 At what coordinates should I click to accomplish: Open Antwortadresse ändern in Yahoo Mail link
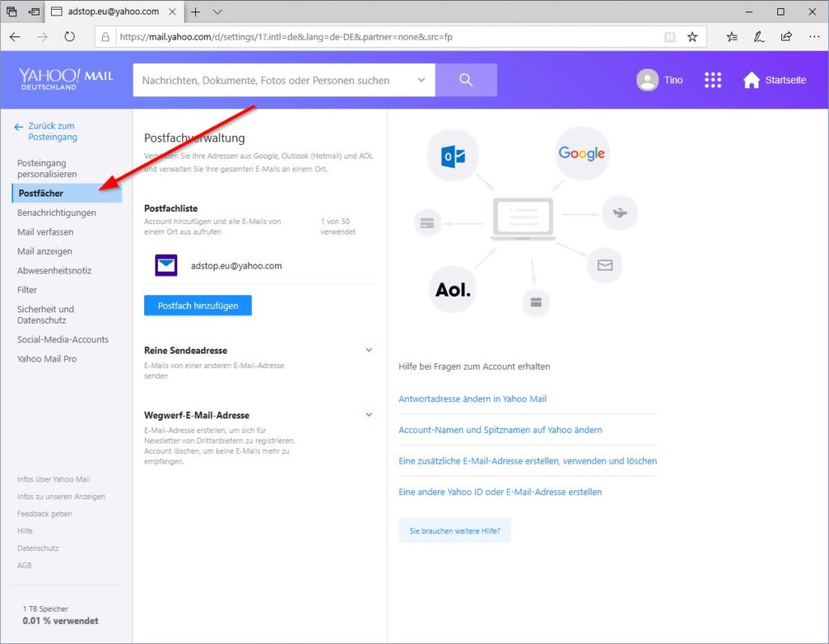tap(473, 399)
